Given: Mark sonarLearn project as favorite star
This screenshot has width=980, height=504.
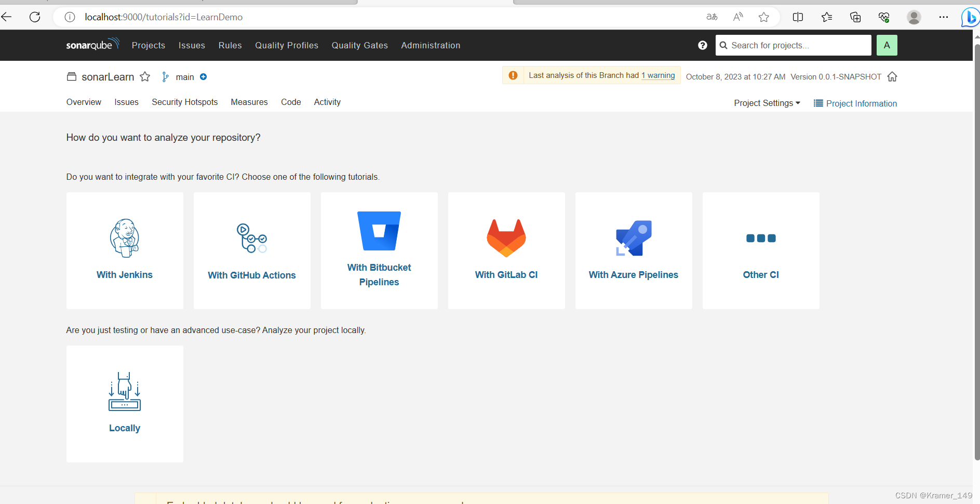Looking at the screenshot, I should (x=145, y=77).
